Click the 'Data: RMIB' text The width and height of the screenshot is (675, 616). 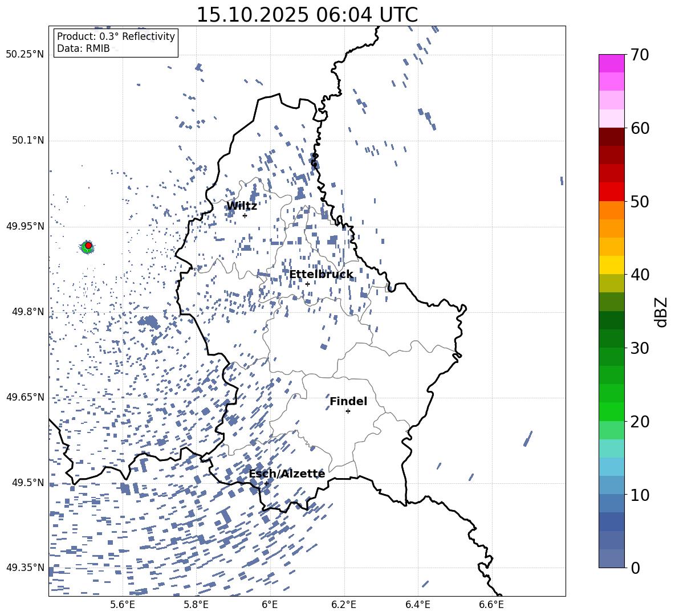pos(83,48)
